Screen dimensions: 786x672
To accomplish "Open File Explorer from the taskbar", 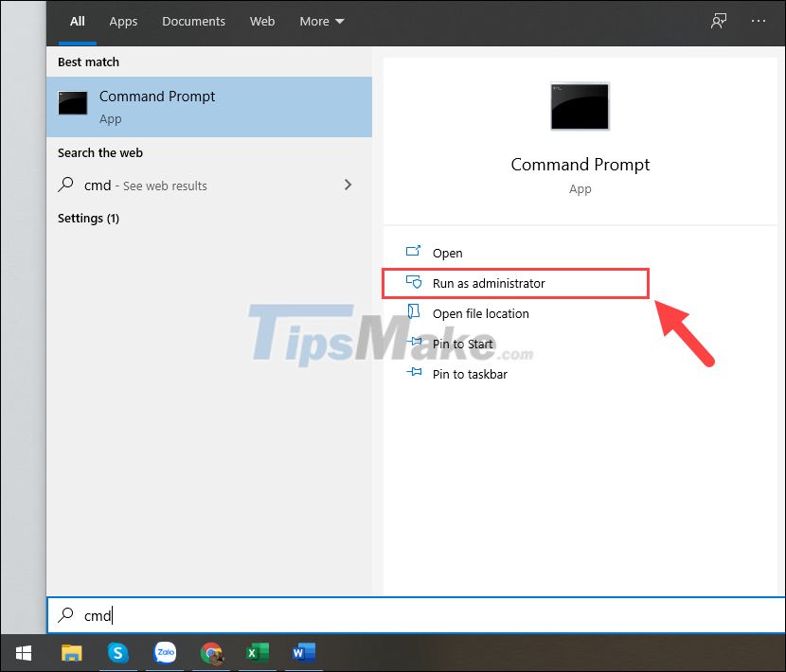I will (71, 653).
